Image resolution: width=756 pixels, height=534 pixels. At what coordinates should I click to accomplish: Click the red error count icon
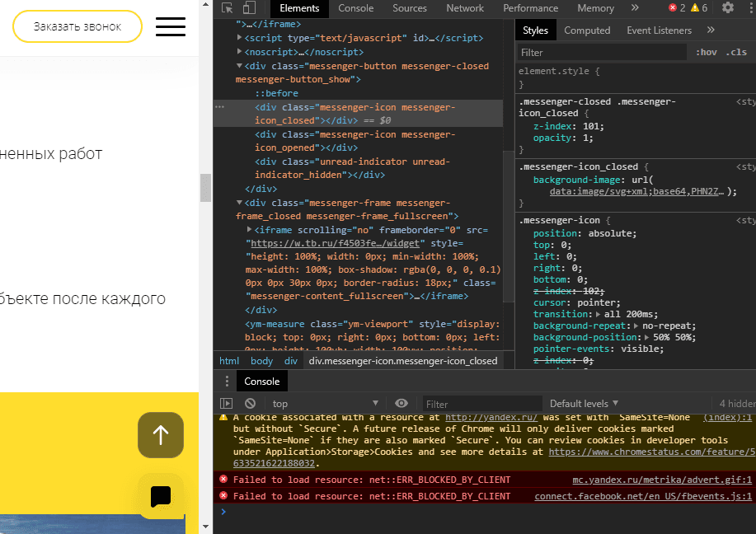(672, 7)
